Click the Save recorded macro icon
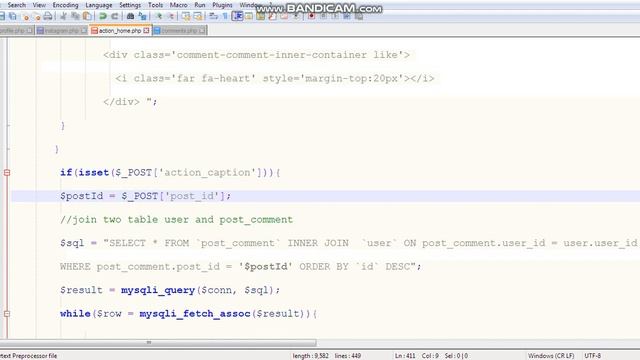 [x=359, y=16]
